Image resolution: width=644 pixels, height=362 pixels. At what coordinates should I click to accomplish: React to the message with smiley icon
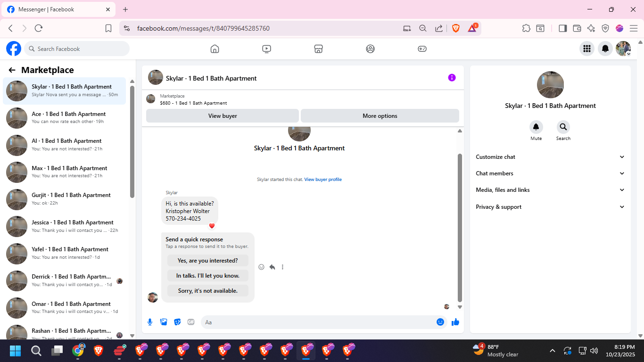coord(261,267)
